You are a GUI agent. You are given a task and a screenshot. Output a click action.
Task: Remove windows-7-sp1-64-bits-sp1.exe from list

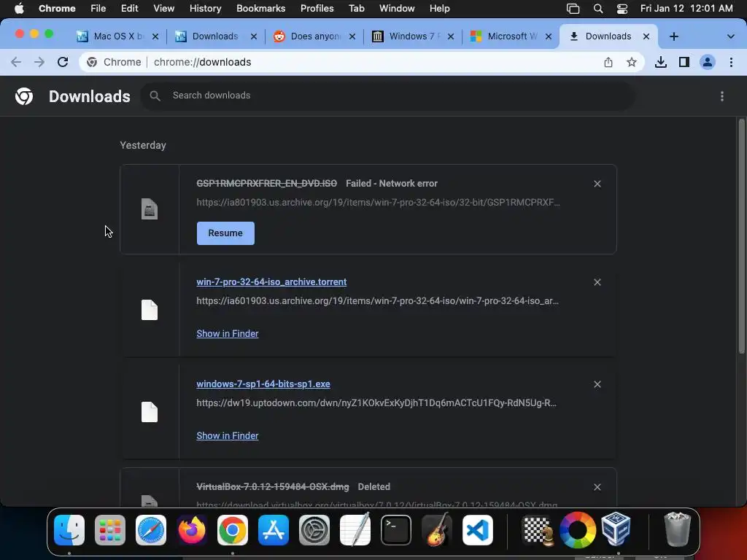click(597, 384)
